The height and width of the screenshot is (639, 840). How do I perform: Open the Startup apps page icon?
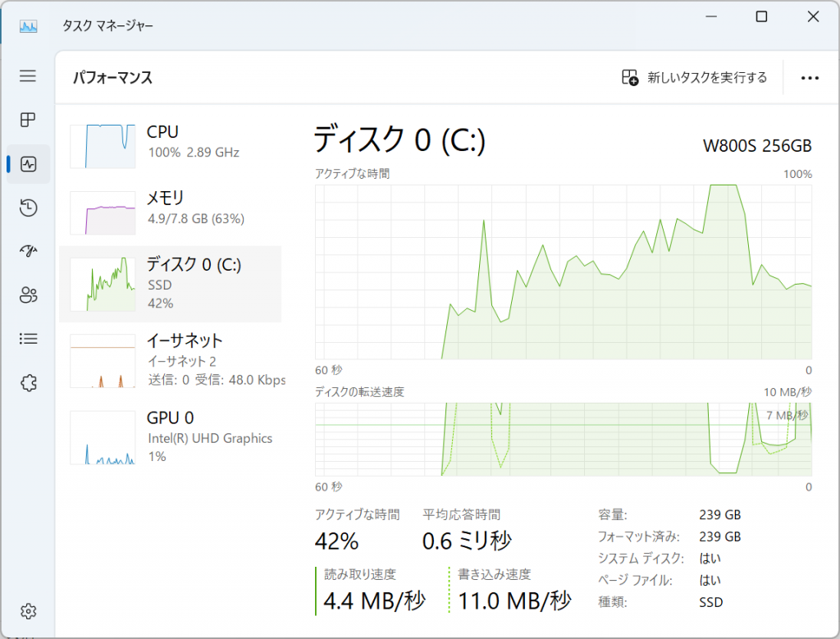(29, 251)
